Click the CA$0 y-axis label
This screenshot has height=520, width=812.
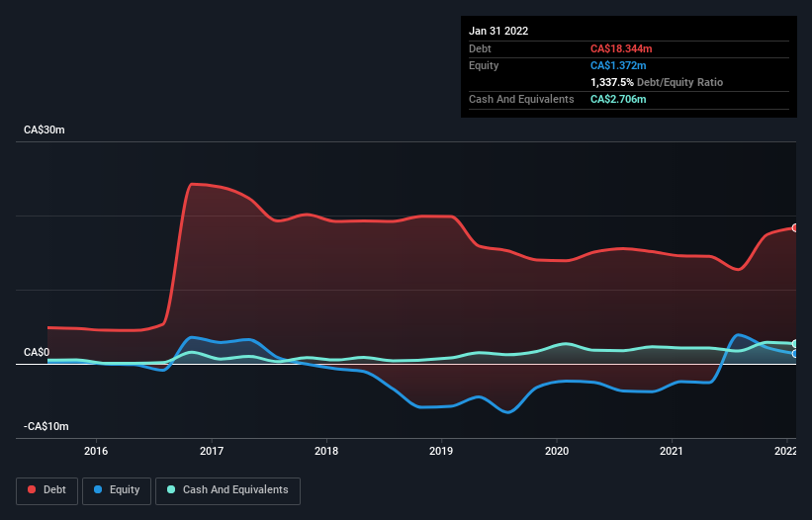37,352
